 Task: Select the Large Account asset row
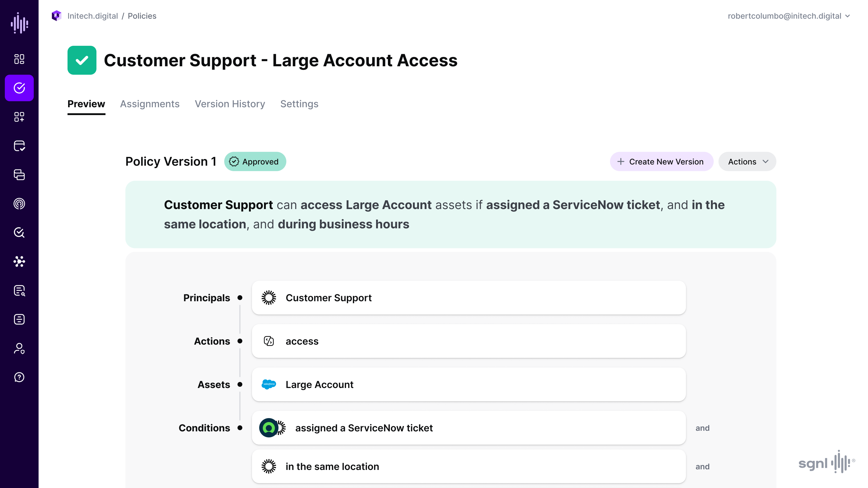coord(468,384)
